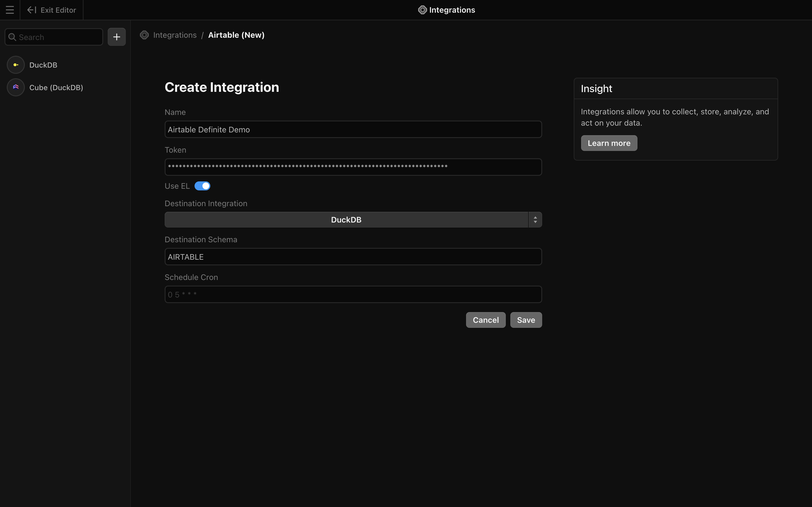812x507 pixels.
Task: Click the Integrations icon in top header
Action: (422, 10)
